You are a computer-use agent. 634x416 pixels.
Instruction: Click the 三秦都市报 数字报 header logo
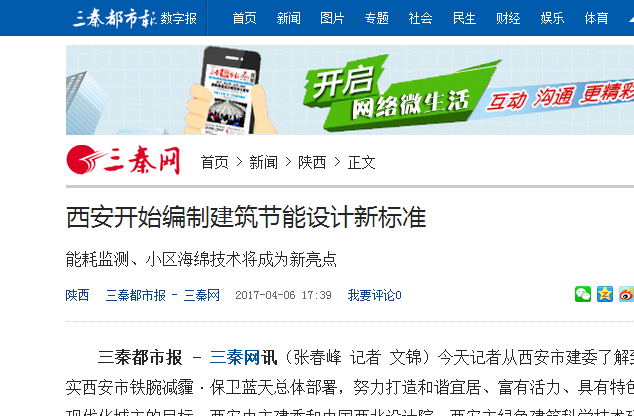pyautogui.click(x=135, y=18)
